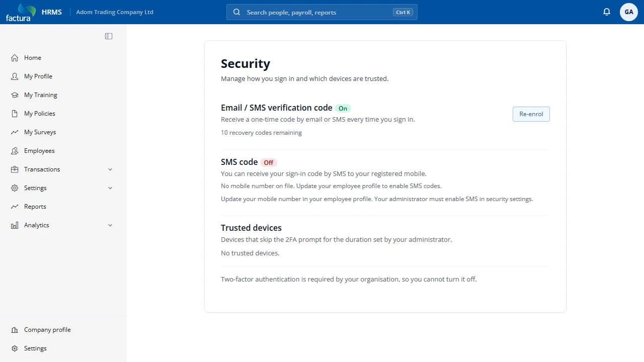Click the Company profile building icon

[15, 330]
